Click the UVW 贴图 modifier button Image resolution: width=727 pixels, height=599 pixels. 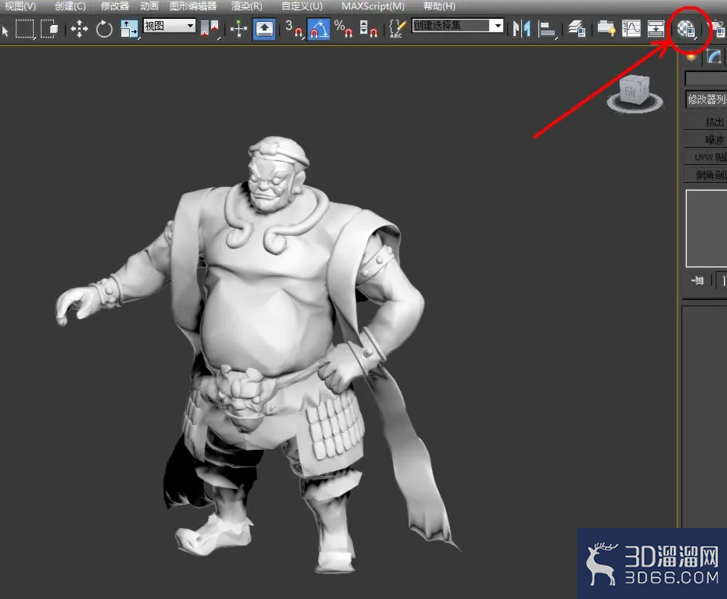[706, 157]
